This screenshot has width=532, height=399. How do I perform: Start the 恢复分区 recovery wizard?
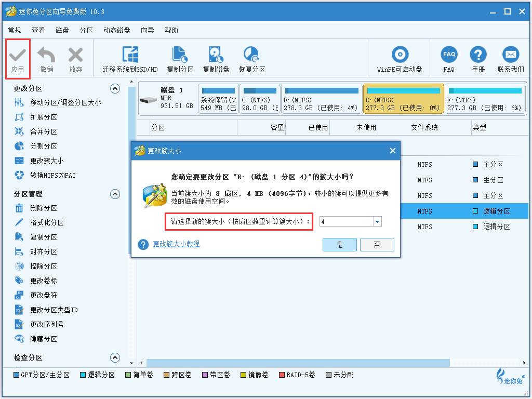[252, 59]
